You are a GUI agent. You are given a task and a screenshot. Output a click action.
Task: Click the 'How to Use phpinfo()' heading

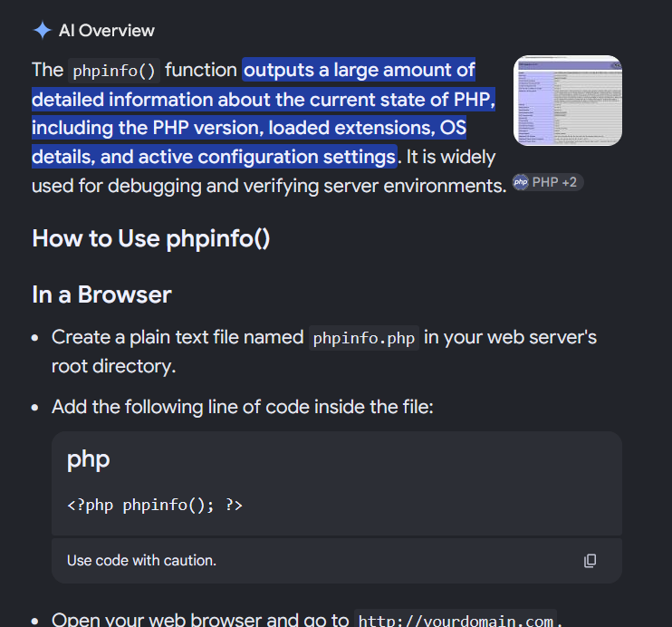pos(151,238)
